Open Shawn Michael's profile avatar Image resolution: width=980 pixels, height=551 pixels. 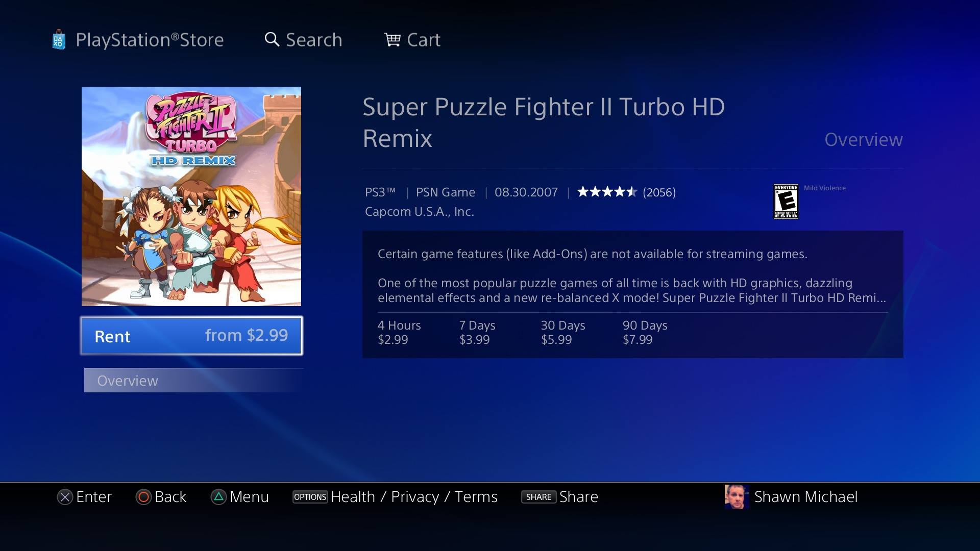[x=737, y=497]
